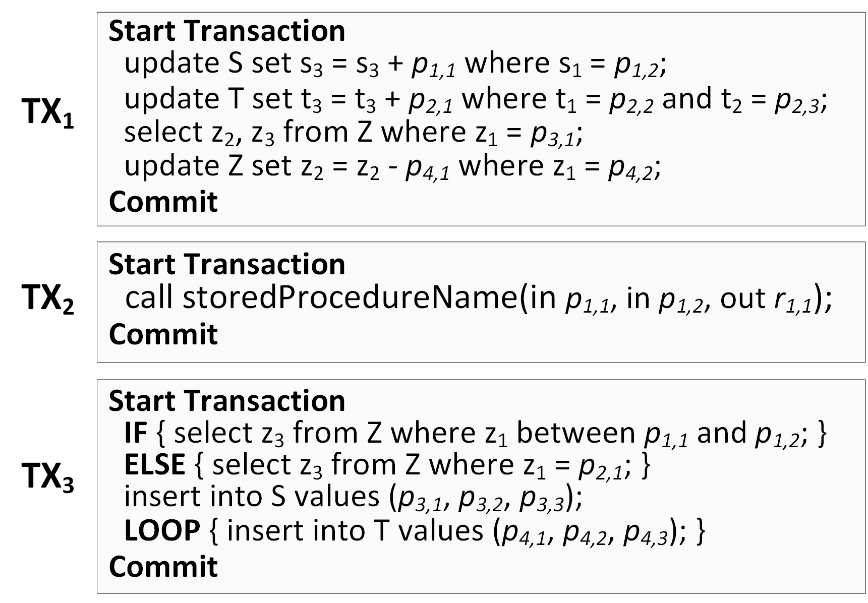Click Commit in the TX2 box

coord(163,334)
